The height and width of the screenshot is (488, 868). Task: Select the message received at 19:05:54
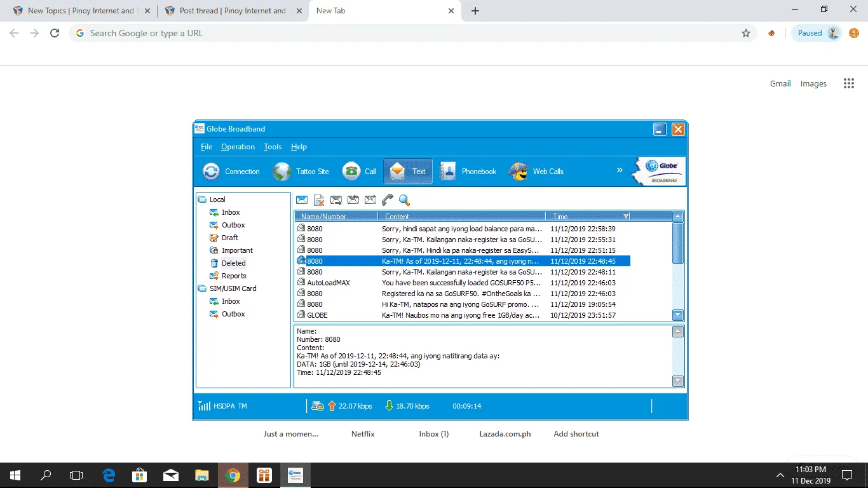tap(463, 304)
